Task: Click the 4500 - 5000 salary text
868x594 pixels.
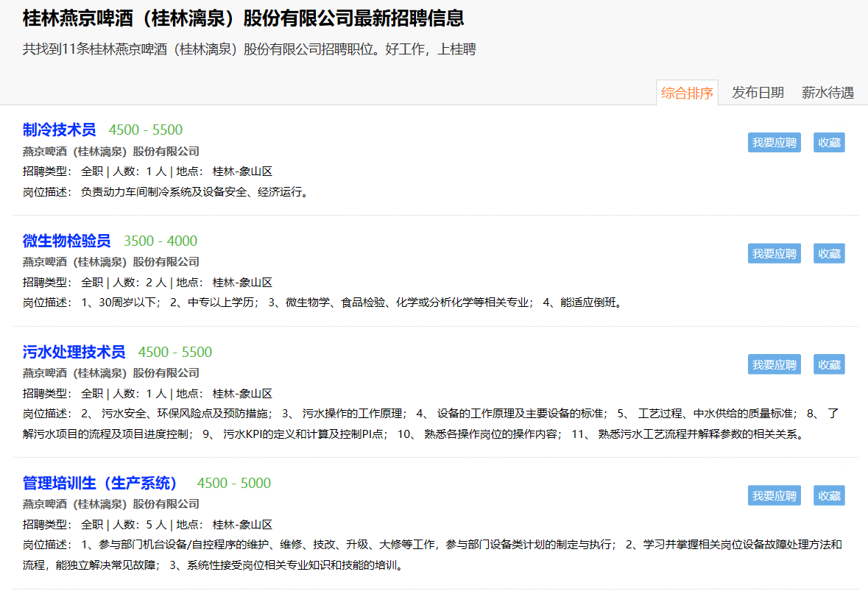Action: coord(234,484)
